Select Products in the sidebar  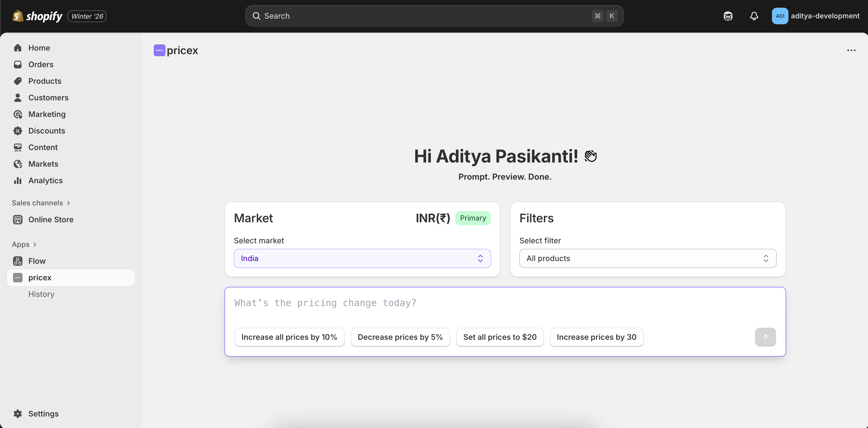(x=45, y=81)
